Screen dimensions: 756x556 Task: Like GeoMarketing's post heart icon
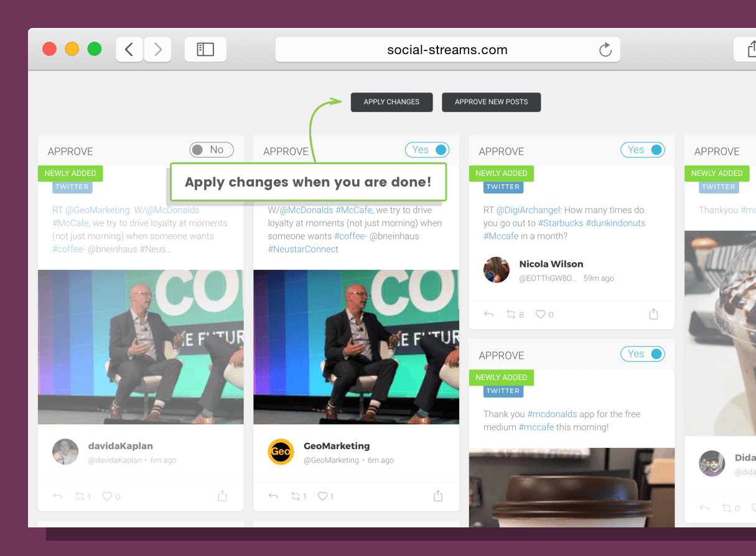(322, 496)
